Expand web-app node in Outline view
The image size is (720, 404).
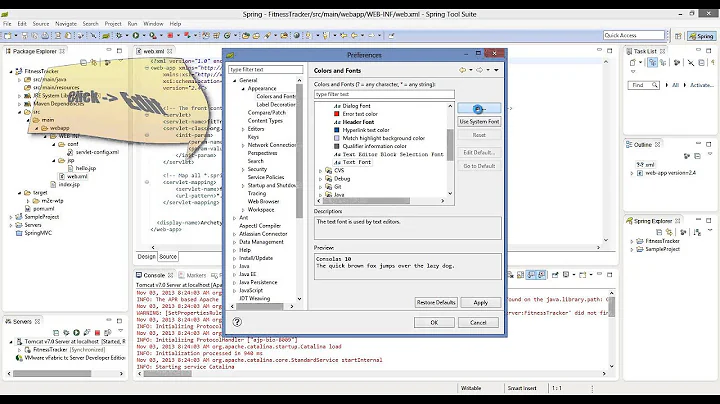point(632,174)
